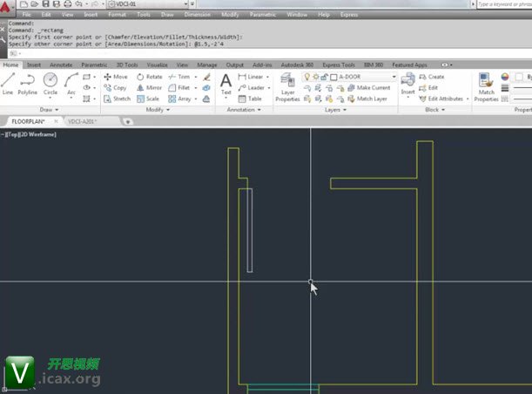
Task: Expand the Draw panel
Action: click(49, 110)
